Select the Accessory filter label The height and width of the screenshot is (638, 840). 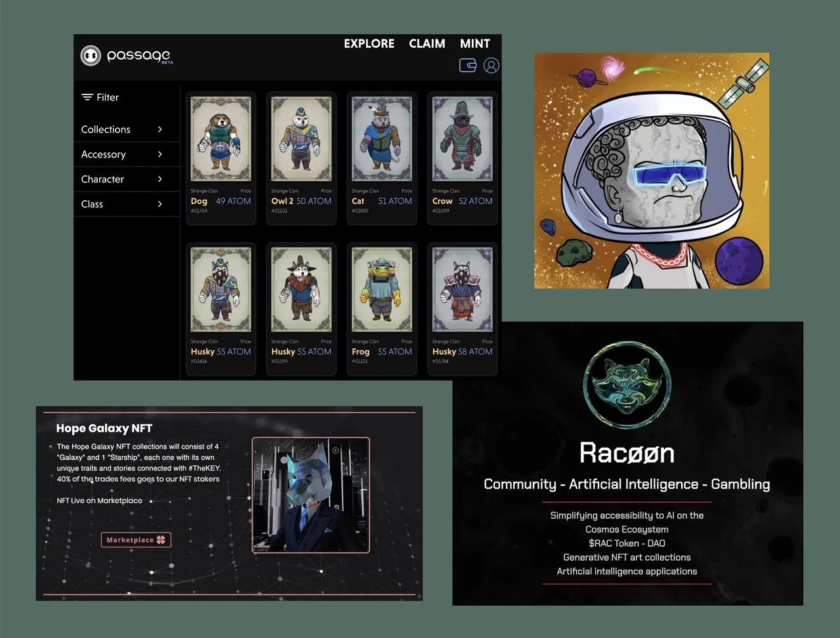[x=103, y=154]
